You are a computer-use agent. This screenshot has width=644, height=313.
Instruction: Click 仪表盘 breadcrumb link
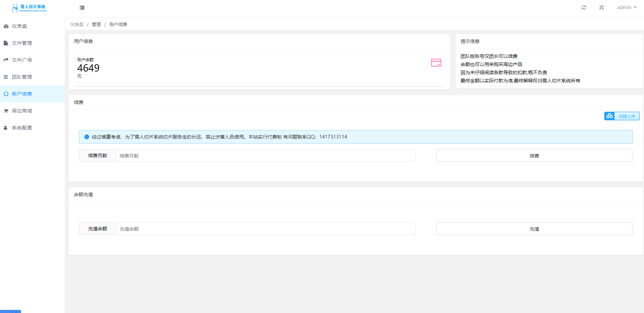(x=77, y=24)
